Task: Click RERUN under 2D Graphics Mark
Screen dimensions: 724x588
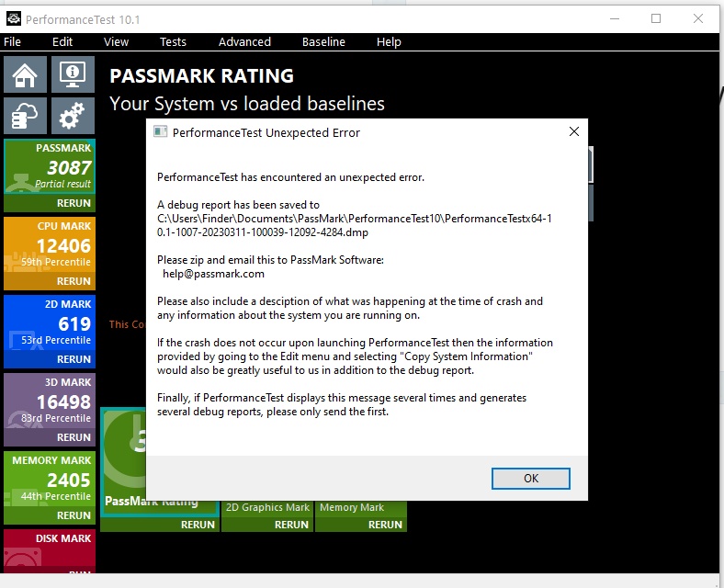Action: coord(291,525)
